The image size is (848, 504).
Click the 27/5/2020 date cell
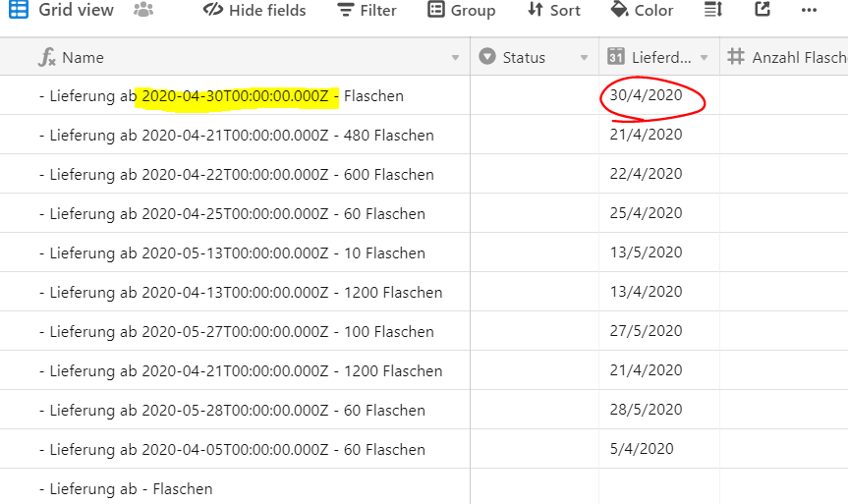tap(659, 331)
